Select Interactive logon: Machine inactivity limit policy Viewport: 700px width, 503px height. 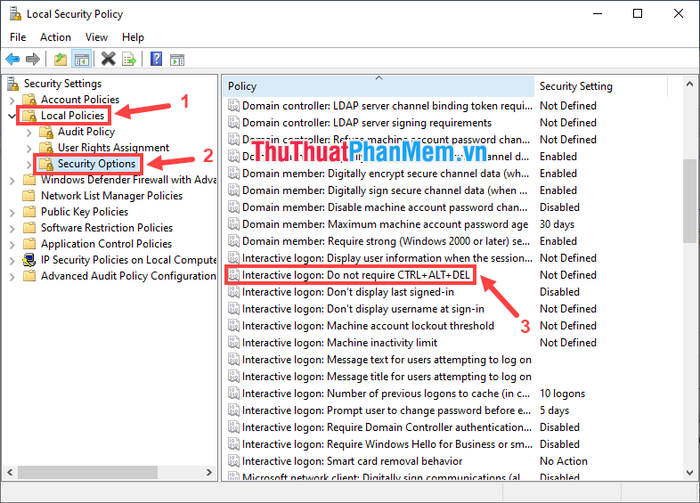tap(339, 343)
